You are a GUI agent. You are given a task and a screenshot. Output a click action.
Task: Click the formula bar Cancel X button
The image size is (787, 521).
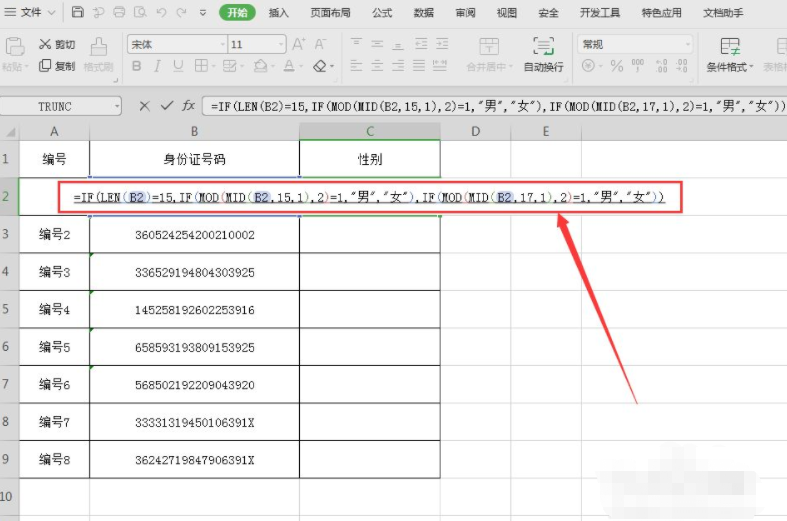click(145, 106)
